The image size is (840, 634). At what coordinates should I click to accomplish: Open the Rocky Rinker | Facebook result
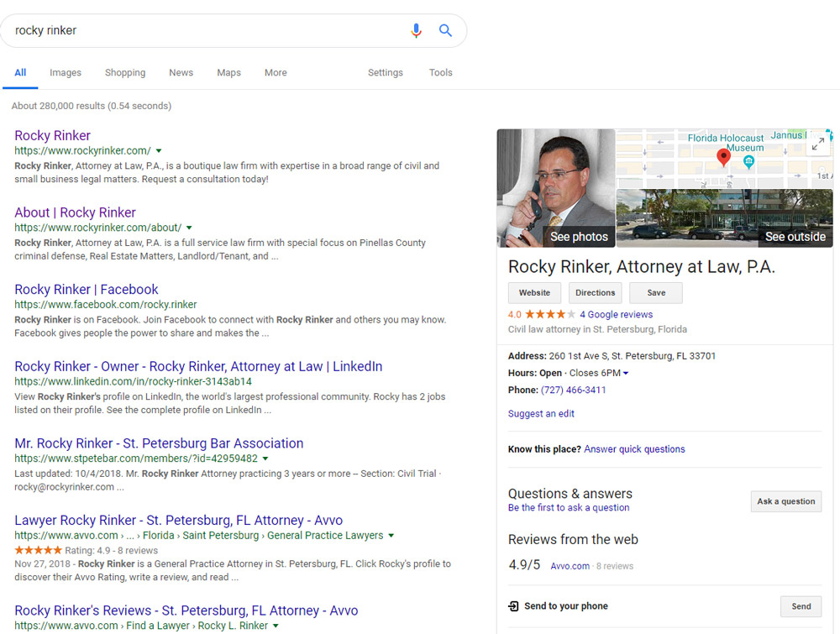[x=87, y=290]
